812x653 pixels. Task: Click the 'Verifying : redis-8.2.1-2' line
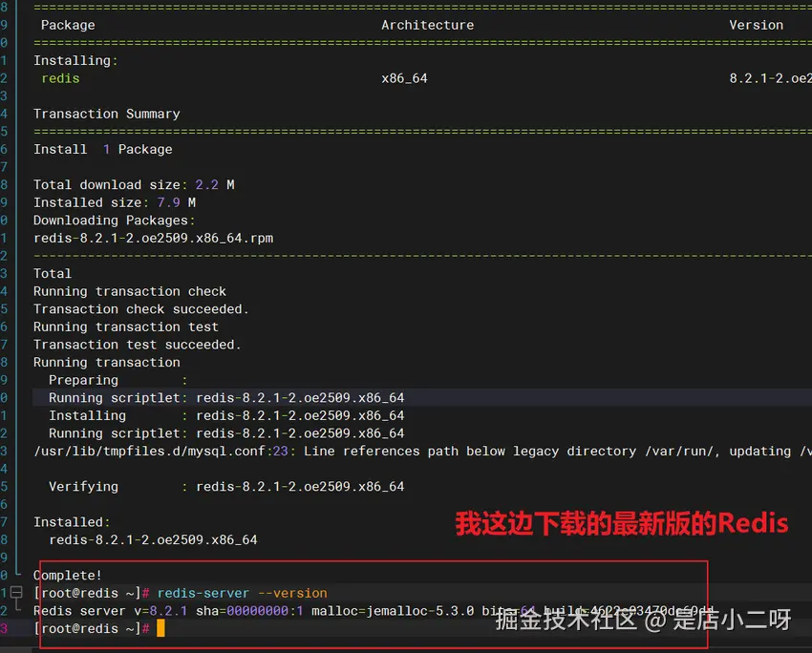tap(226, 486)
